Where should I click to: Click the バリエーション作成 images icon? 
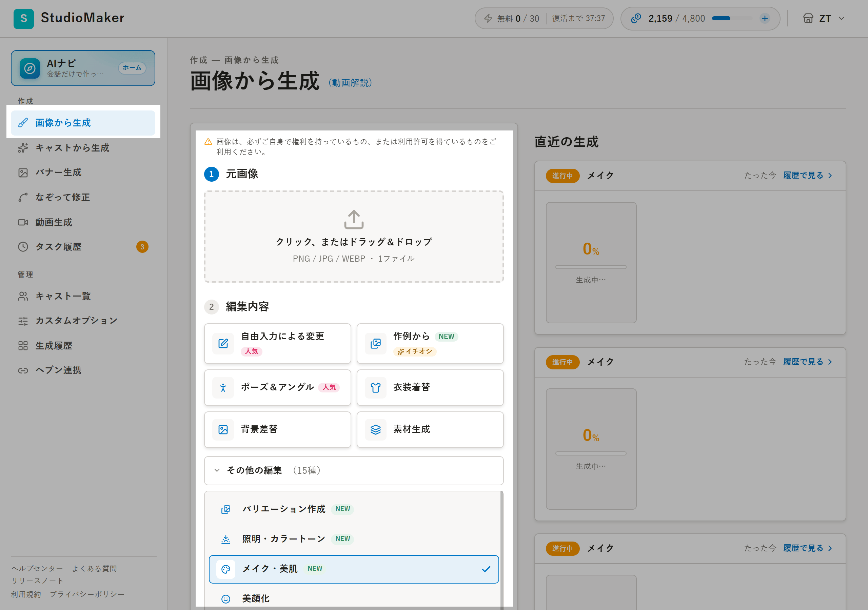coord(226,509)
